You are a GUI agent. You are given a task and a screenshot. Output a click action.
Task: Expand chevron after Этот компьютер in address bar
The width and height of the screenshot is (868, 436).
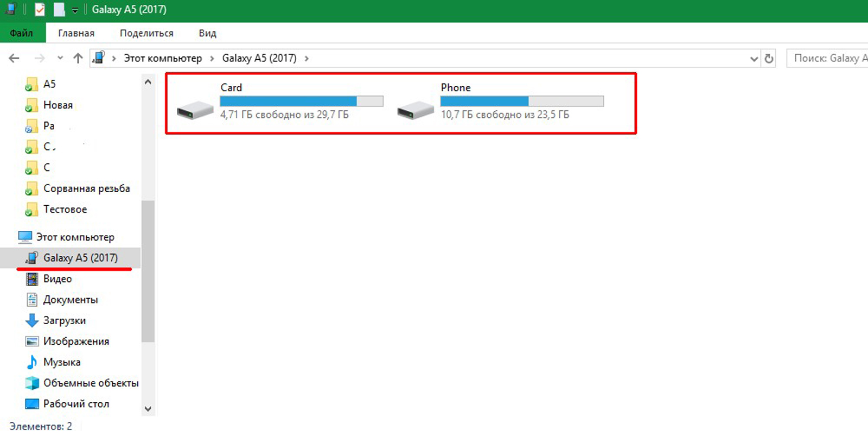pyautogui.click(x=212, y=58)
